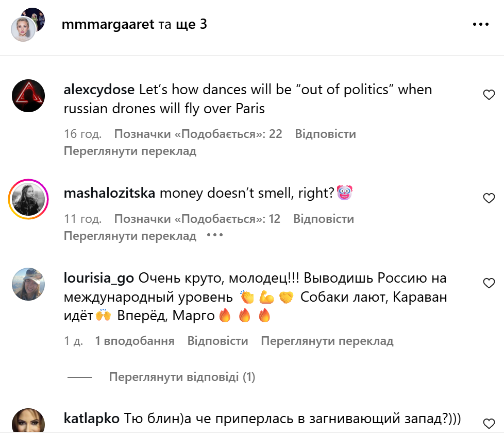Viewport: 504px width, 435px height.
Task: Translate lourisia_go's Russian comment
Action: click(x=327, y=341)
